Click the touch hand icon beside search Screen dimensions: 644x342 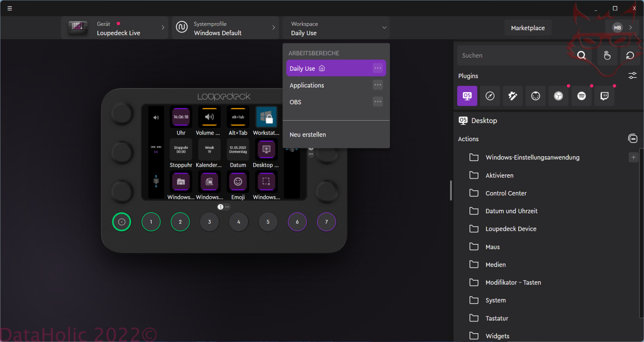[x=607, y=55]
